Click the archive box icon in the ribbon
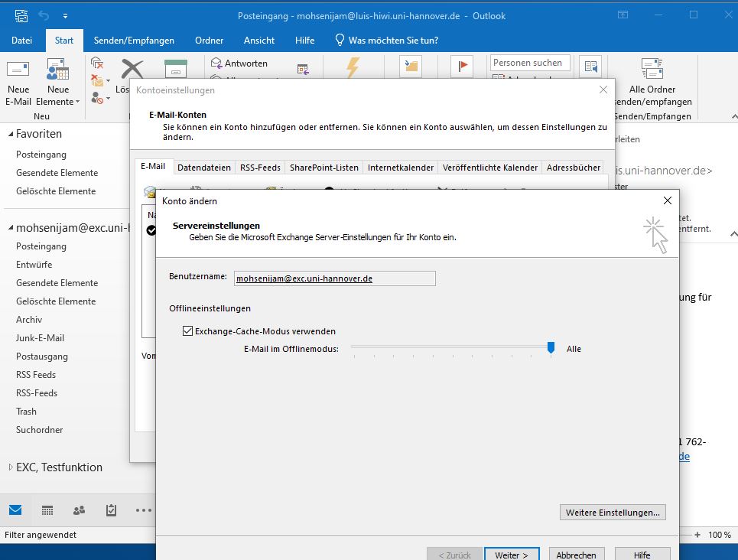 (x=176, y=69)
